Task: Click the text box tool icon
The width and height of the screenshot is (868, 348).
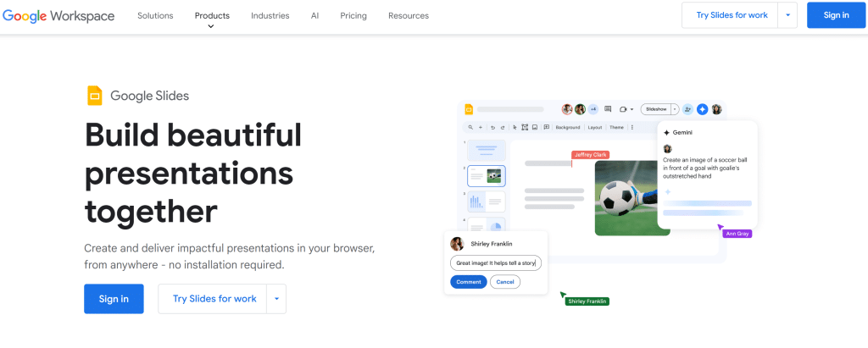Action: pyautogui.click(x=525, y=127)
